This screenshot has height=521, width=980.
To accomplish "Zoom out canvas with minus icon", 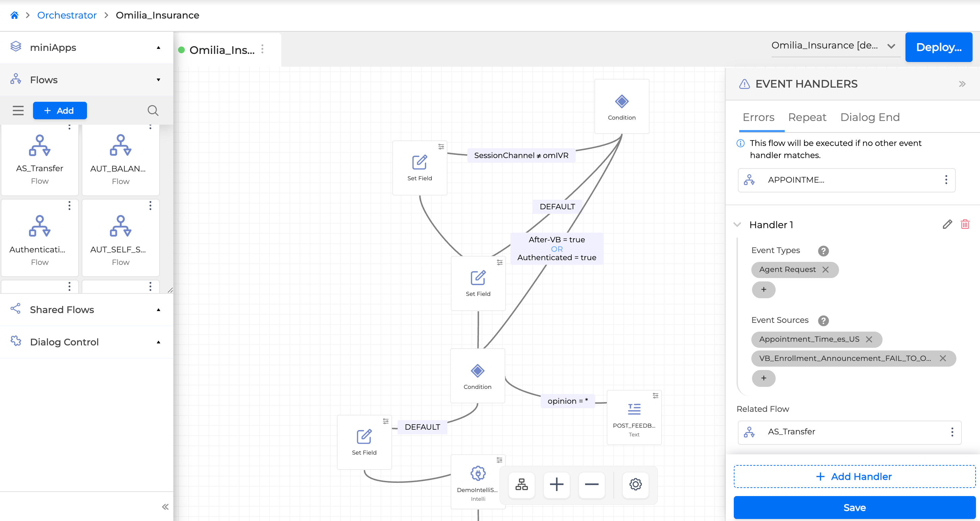I will pyautogui.click(x=591, y=485).
